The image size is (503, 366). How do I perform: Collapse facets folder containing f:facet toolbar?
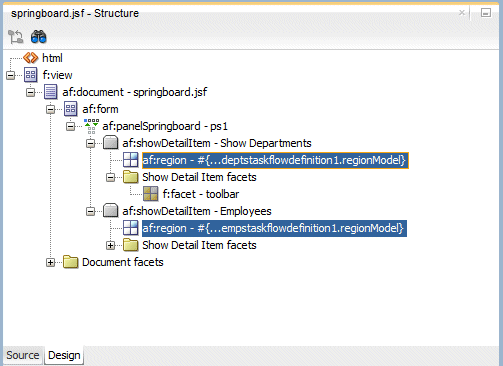point(111,177)
